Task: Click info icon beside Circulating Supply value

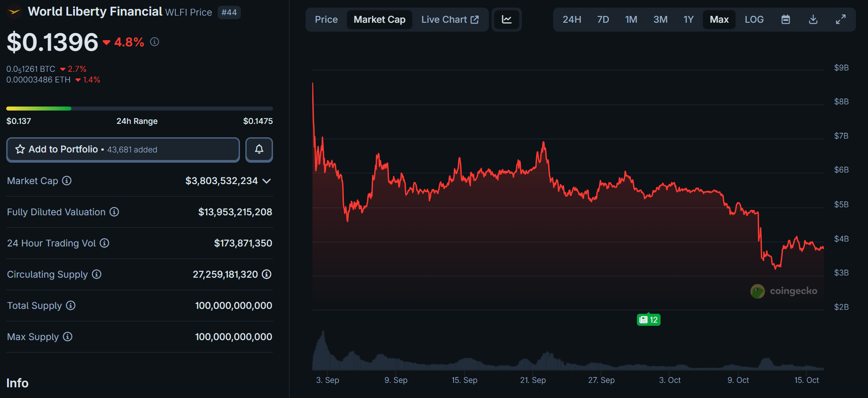Action: (x=267, y=275)
